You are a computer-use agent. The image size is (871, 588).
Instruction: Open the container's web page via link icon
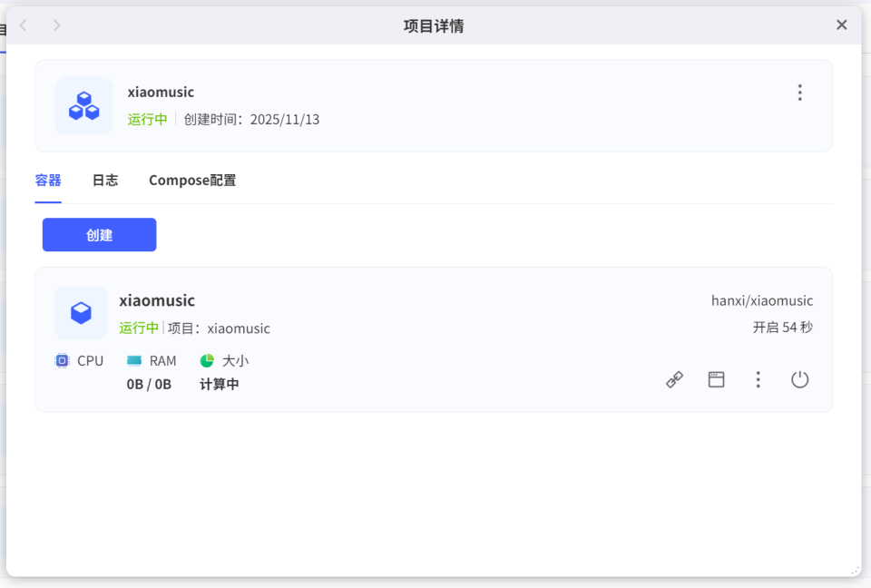point(674,379)
